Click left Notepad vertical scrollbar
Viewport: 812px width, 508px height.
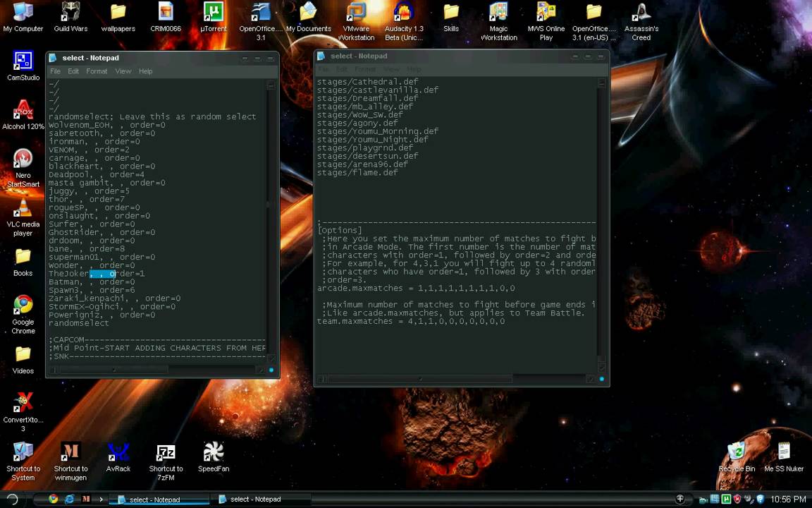click(x=271, y=222)
